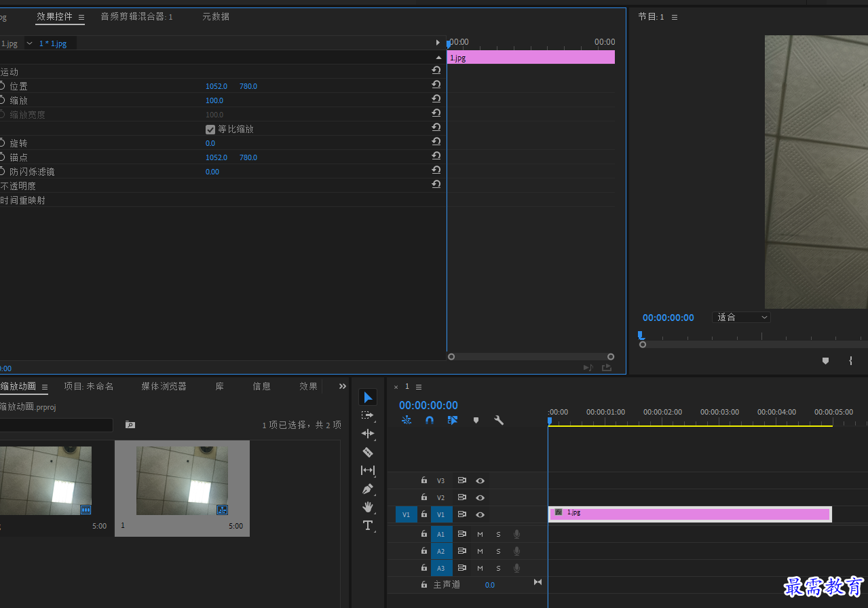Viewport: 868px width, 608px height.
Task: Hide track V1 with its eye icon
Action: [480, 515]
